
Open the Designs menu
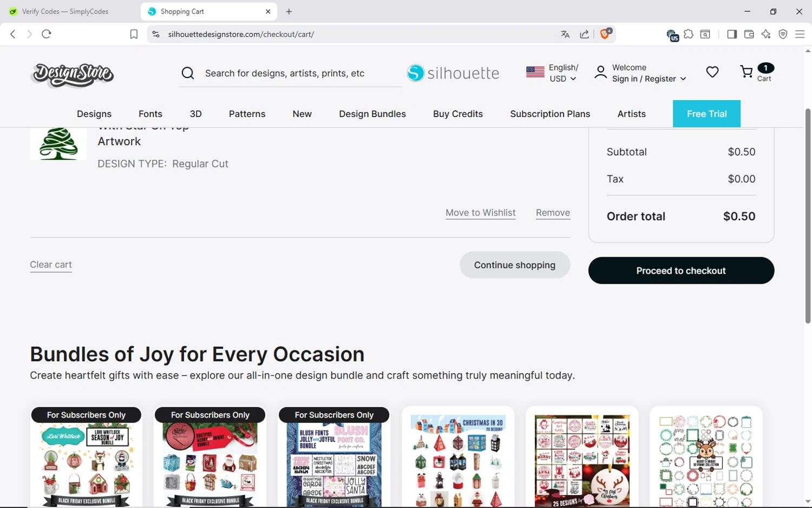point(94,114)
